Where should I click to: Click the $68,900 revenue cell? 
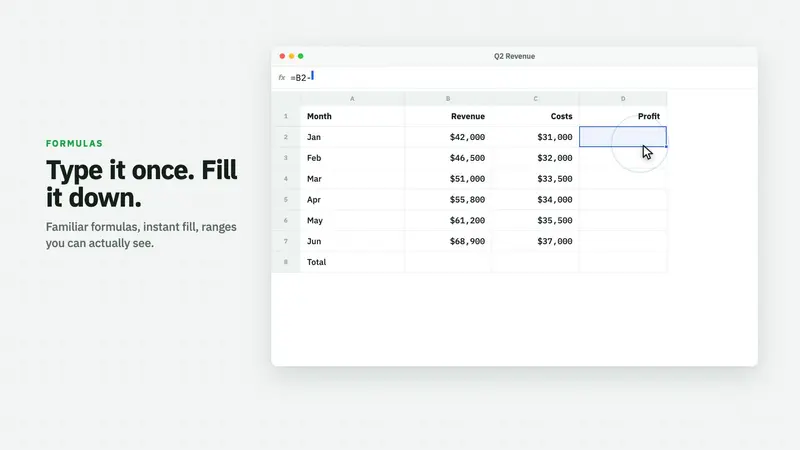coord(448,241)
